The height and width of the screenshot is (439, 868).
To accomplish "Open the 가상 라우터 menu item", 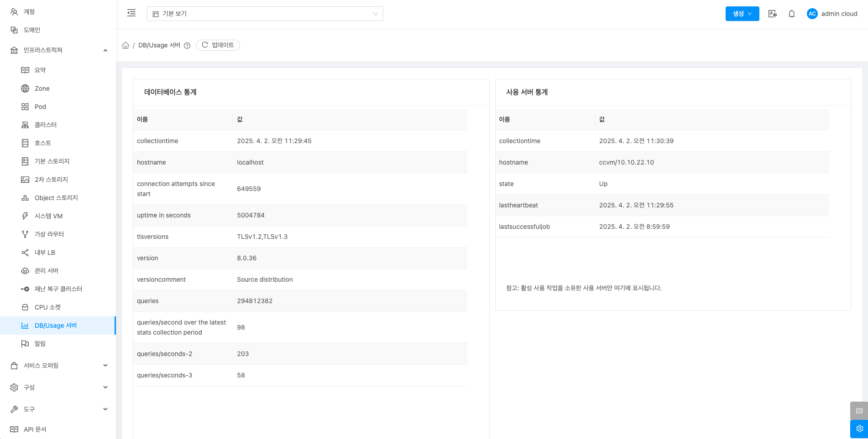I will point(49,234).
